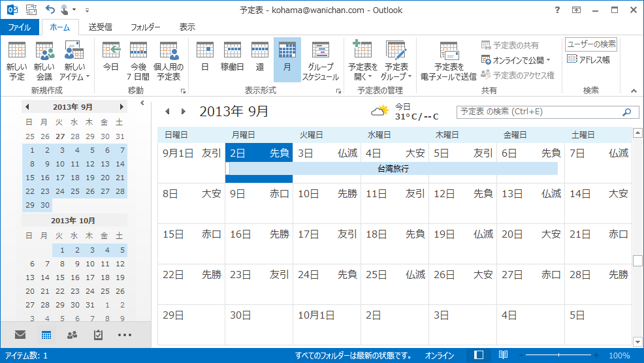Open Mail from navigation bar
The height and width of the screenshot is (363, 644).
click(x=20, y=335)
